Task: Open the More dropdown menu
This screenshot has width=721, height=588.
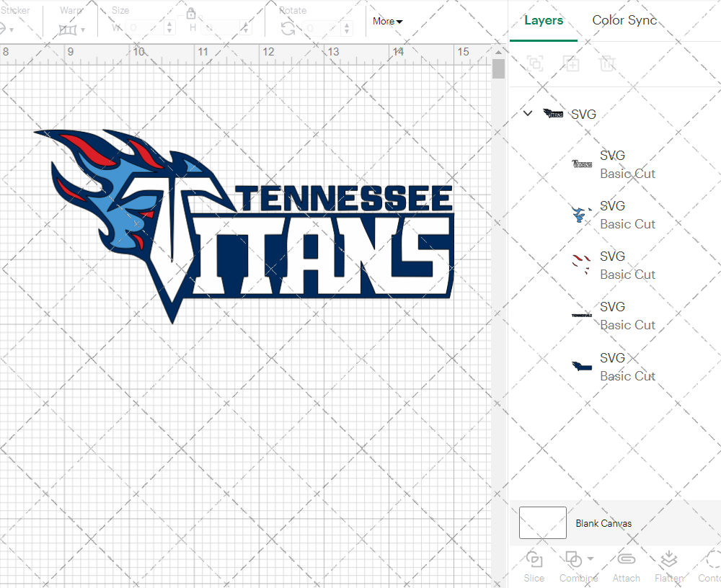Action: pos(388,21)
